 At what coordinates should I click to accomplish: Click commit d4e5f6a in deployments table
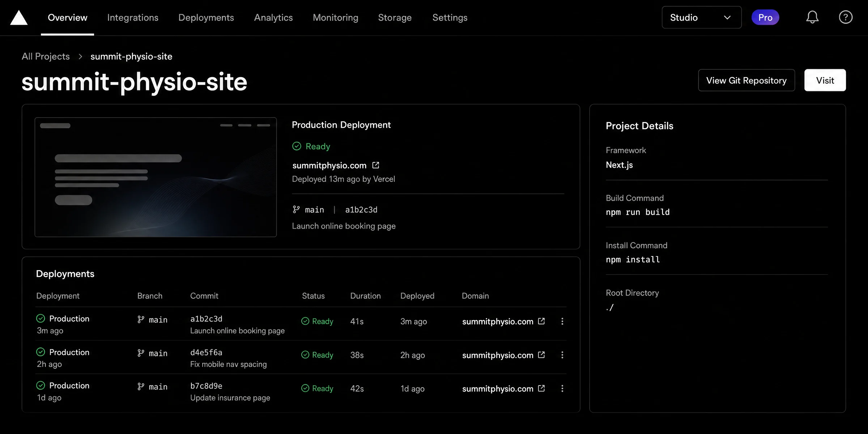[x=206, y=352]
